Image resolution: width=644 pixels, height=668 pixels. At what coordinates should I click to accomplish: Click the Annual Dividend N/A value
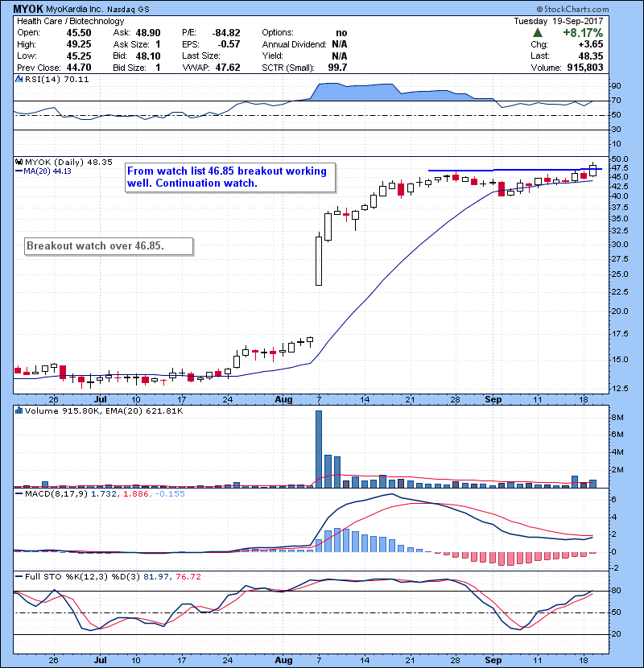click(x=339, y=44)
